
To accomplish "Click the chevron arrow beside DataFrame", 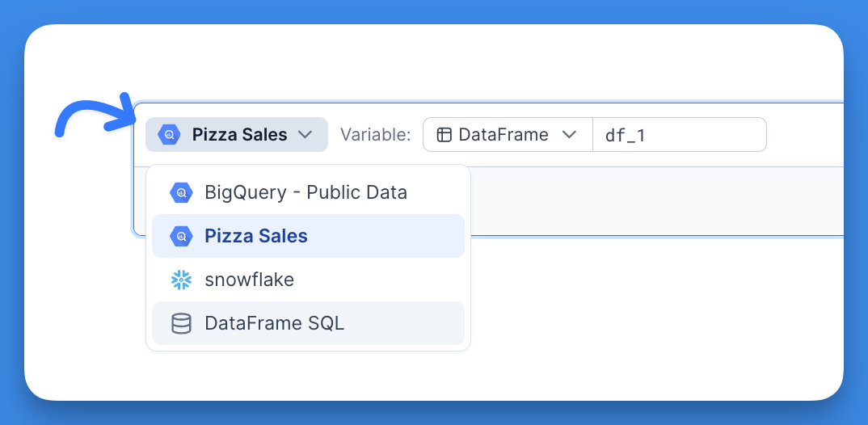I will click(570, 134).
